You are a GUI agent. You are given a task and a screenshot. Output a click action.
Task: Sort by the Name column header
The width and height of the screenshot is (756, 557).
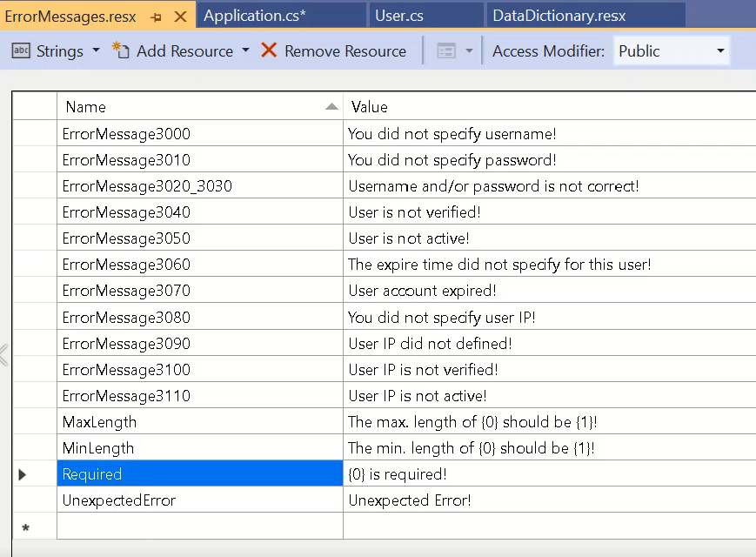point(199,106)
